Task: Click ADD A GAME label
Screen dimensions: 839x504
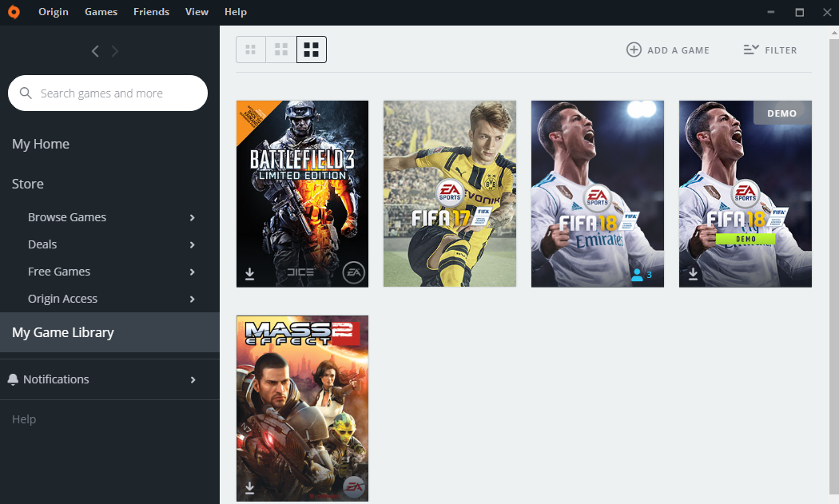Action: coord(678,50)
